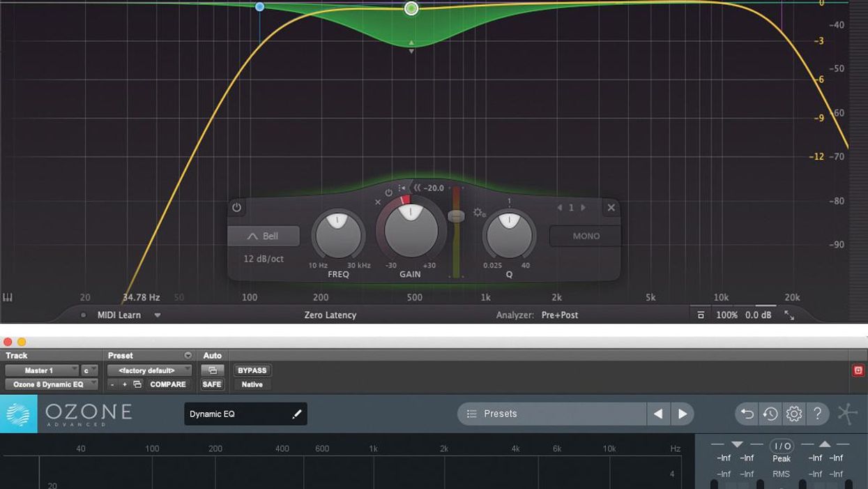Close the EQ band panel with X
The width and height of the screenshot is (868, 489).
611,207
